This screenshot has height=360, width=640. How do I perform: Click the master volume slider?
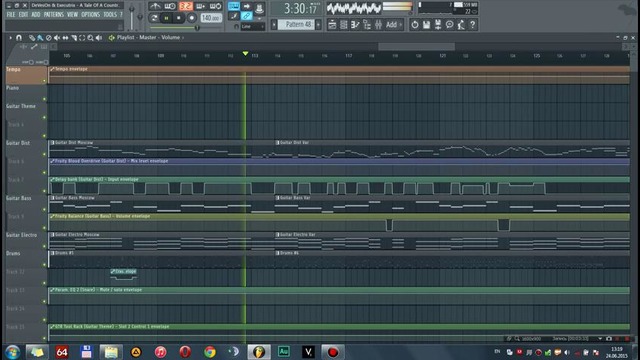coord(131,17)
